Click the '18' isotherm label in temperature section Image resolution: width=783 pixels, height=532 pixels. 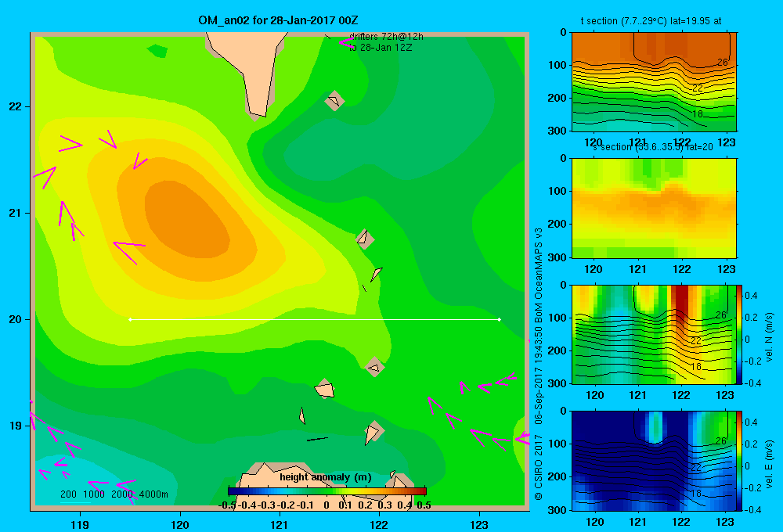[x=697, y=114]
